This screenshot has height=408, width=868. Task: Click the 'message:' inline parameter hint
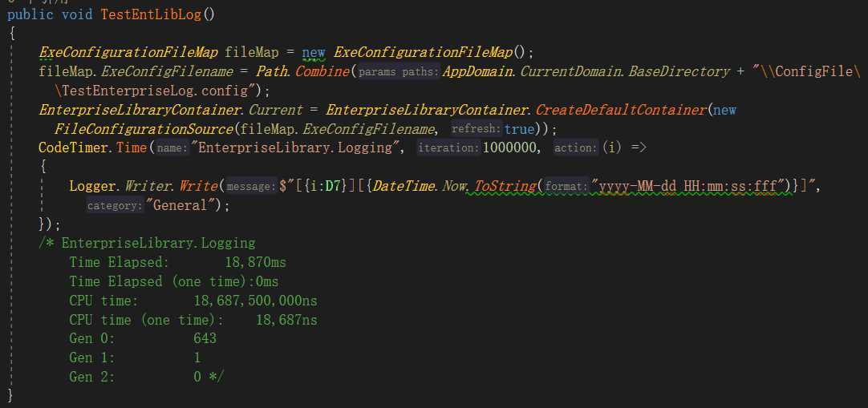point(251,187)
